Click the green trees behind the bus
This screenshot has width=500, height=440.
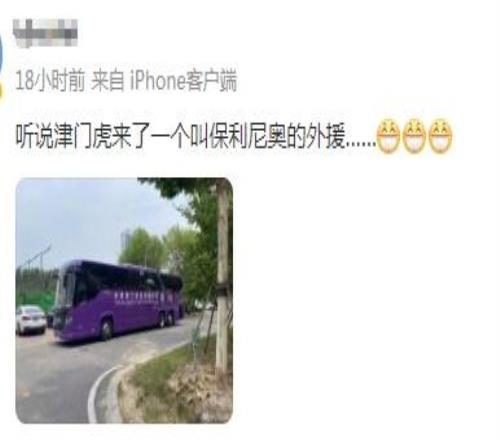click(157, 248)
